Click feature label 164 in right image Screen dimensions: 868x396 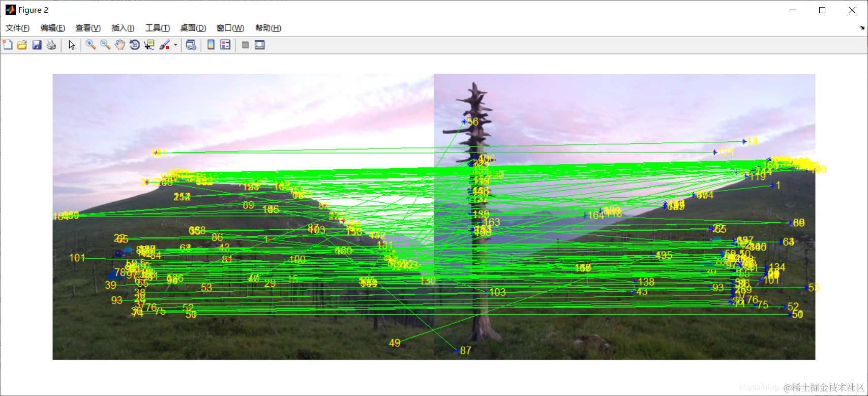click(596, 216)
